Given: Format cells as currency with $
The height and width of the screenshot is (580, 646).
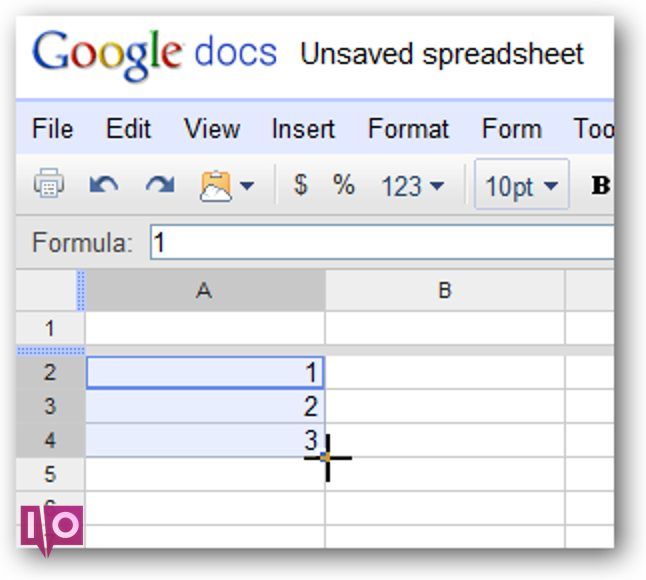Looking at the screenshot, I should coord(300,185).
